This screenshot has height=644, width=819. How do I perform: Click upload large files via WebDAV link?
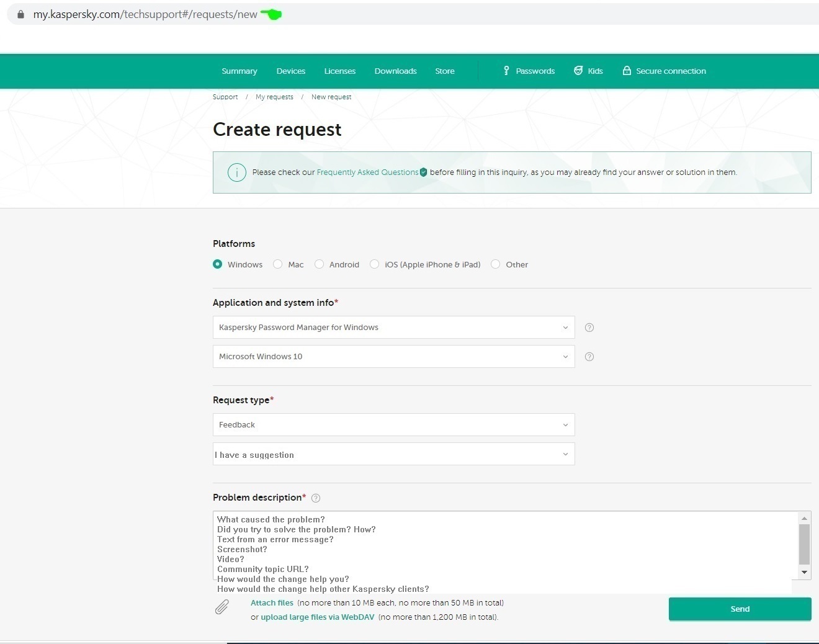[318, 617]
